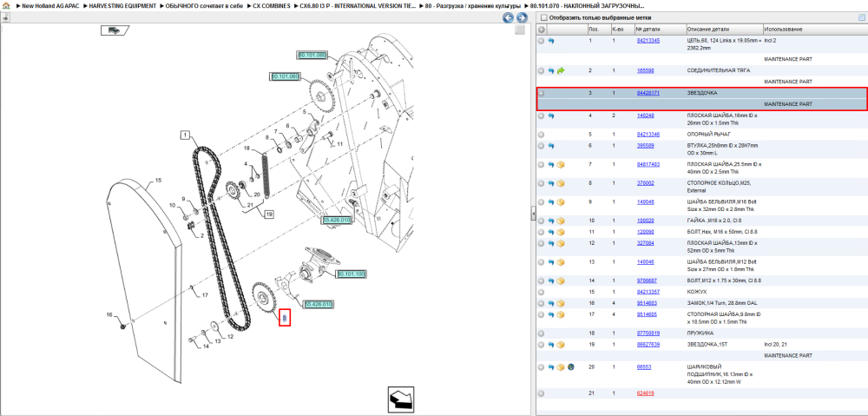Click the package box icon for position 14
This screenshot has width=868, height=416.
pyautogui.click(x=561, y=281)
